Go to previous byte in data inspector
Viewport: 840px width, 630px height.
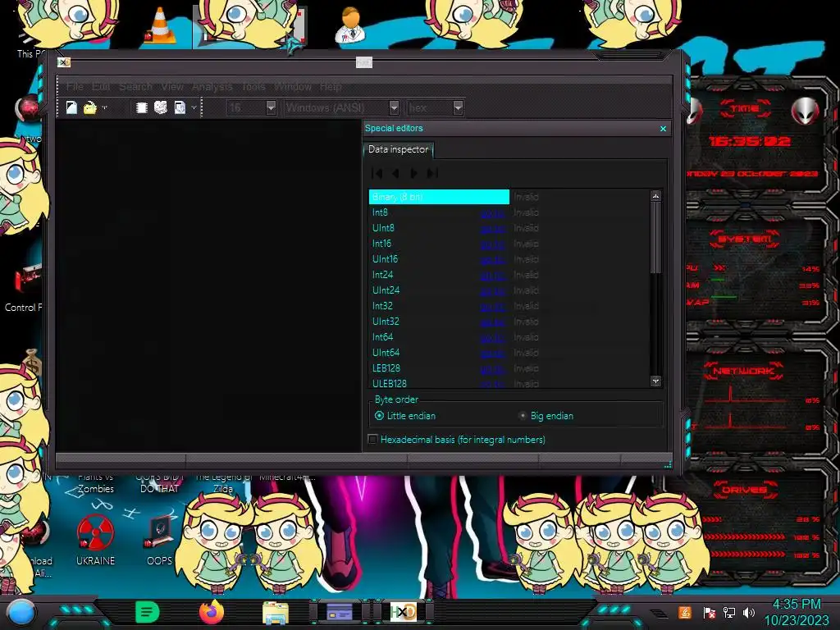395,173
